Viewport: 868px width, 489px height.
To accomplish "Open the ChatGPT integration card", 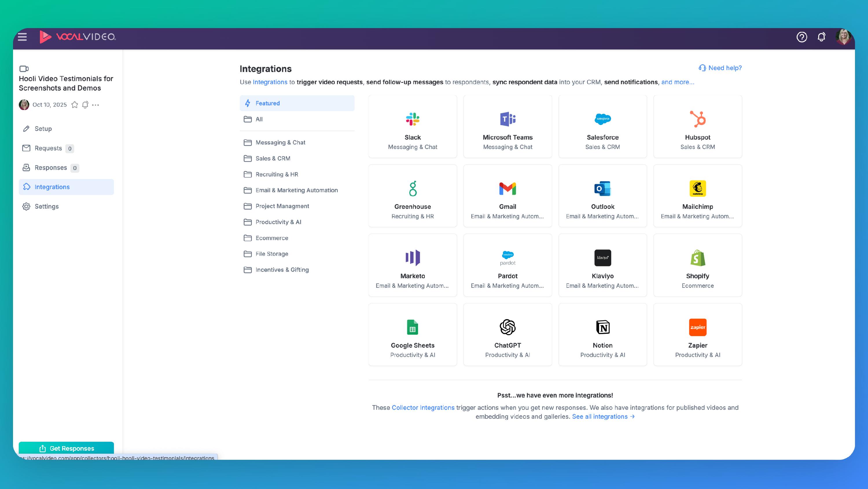I will [x=507, y=335].
